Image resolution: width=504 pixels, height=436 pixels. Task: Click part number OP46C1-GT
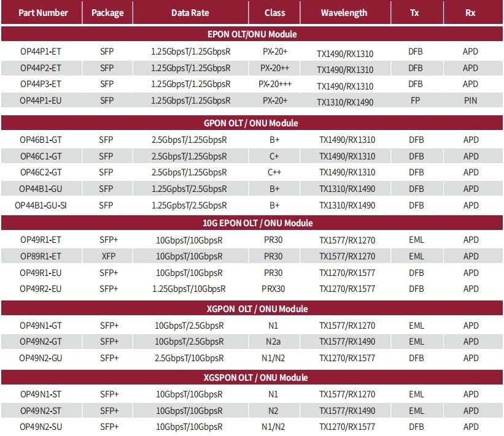click(41, 156)
